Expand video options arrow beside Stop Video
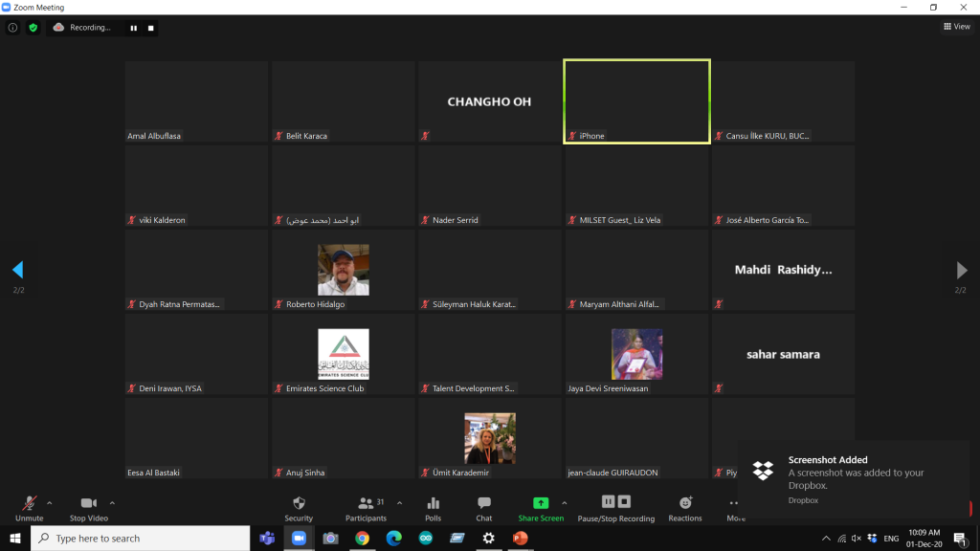This screenshot has width=980, height=551. point(112,502)
